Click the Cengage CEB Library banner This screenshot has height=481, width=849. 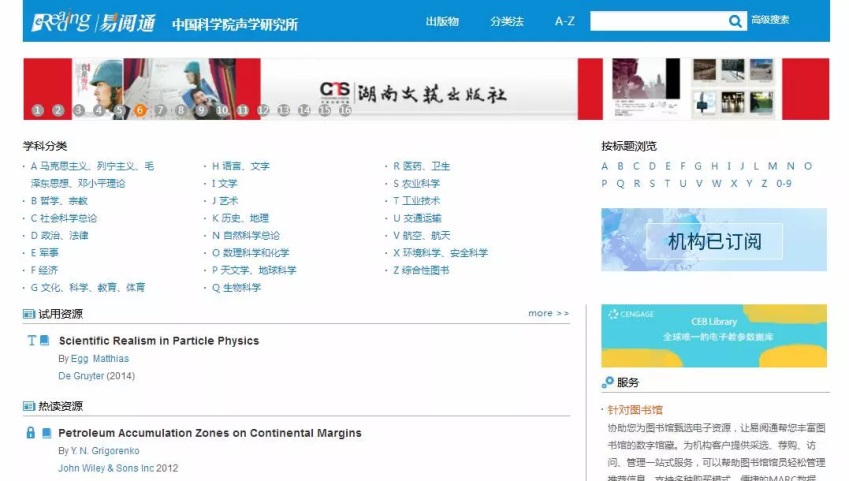pyautogui.click(x=714, y=335)
